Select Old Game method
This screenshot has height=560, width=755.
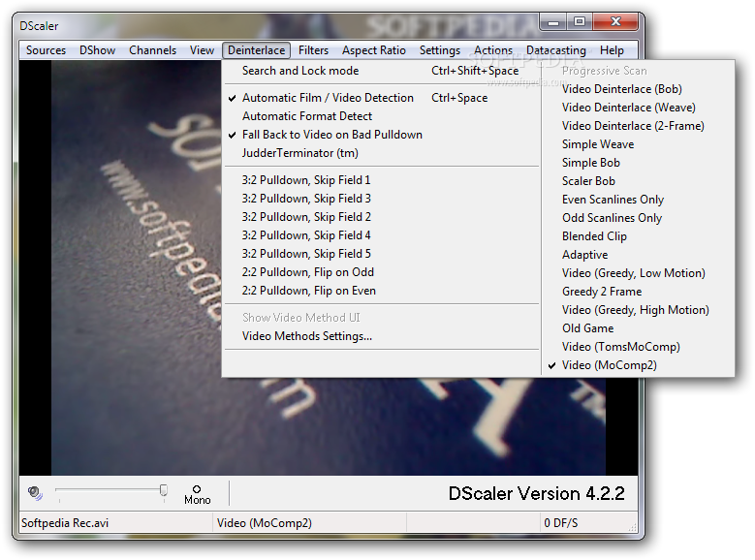(639, 328)
